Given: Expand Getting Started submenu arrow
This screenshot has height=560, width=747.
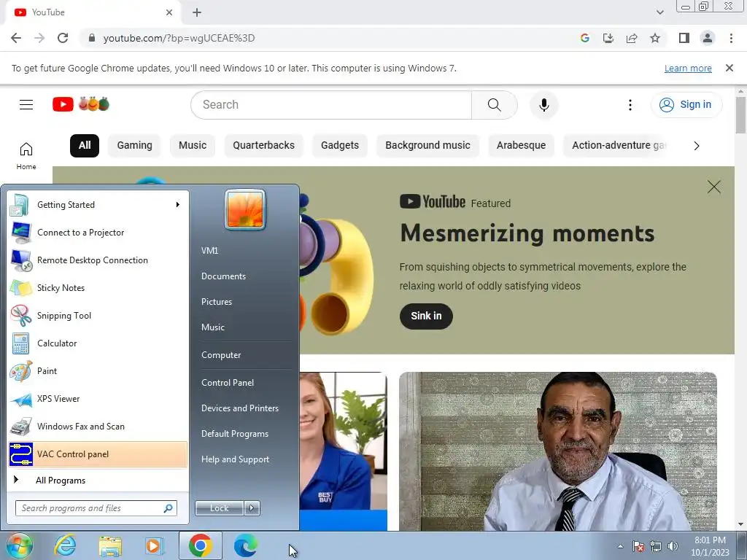Looking at the screenshot, I should point(177,205).
